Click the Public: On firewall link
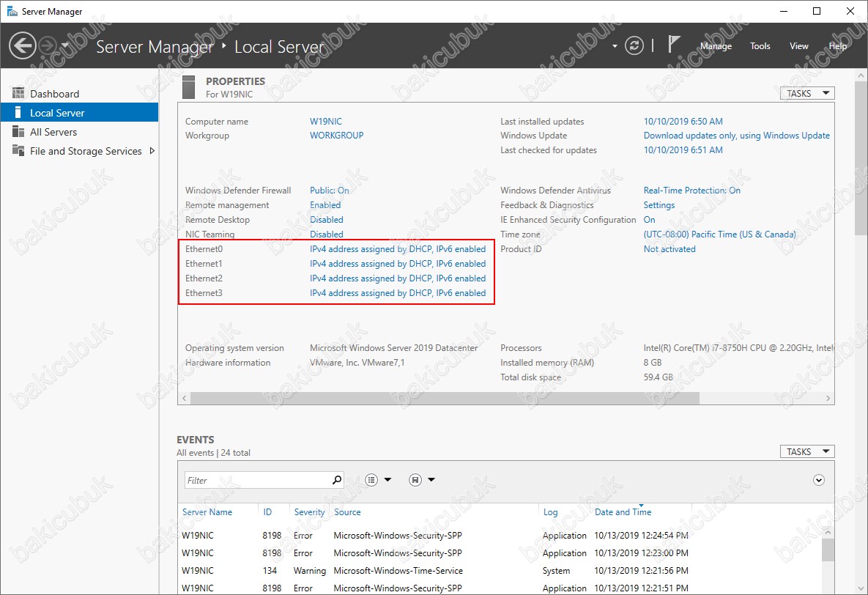Viewport: 868px width, 595px height. pos(330,190)
